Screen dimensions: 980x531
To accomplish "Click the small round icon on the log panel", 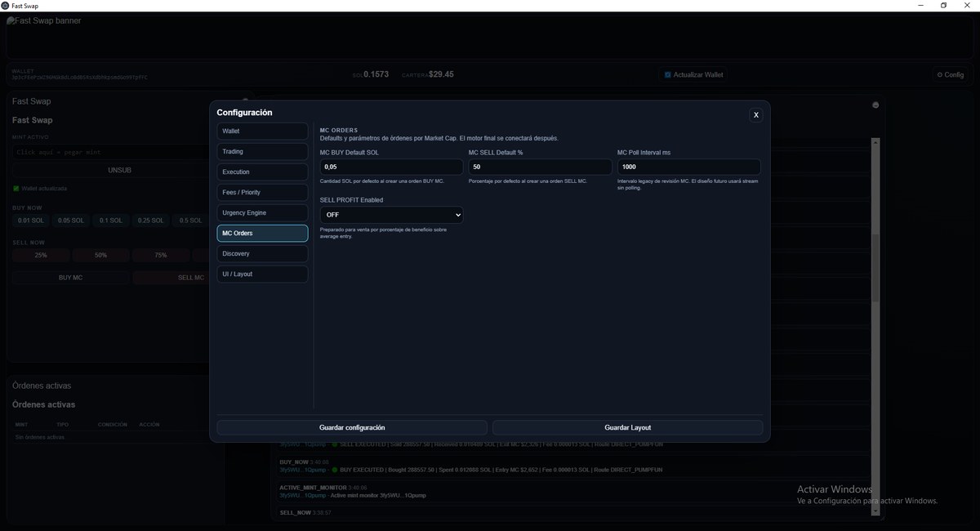I will click(875, 105).
